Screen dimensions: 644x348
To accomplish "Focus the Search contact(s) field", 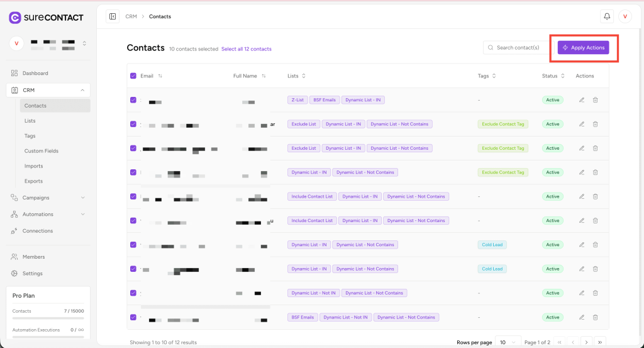I will (x=518, y=48).
